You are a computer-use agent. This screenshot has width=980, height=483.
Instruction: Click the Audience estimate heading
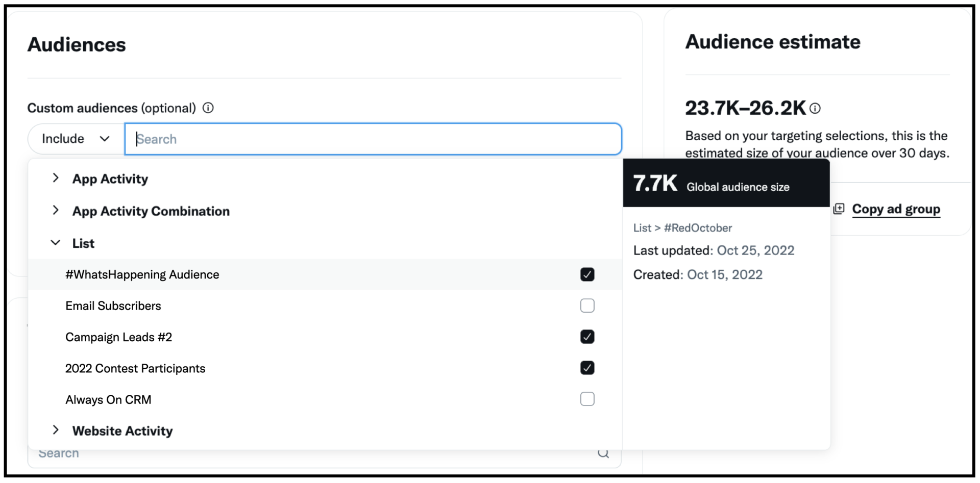pyautogui.click(x=773, y=41)
